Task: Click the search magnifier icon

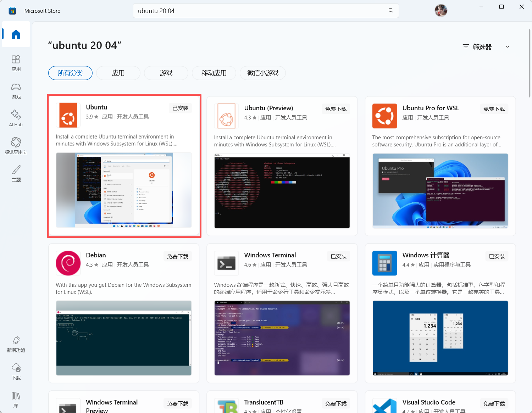Action: point(391,11)
